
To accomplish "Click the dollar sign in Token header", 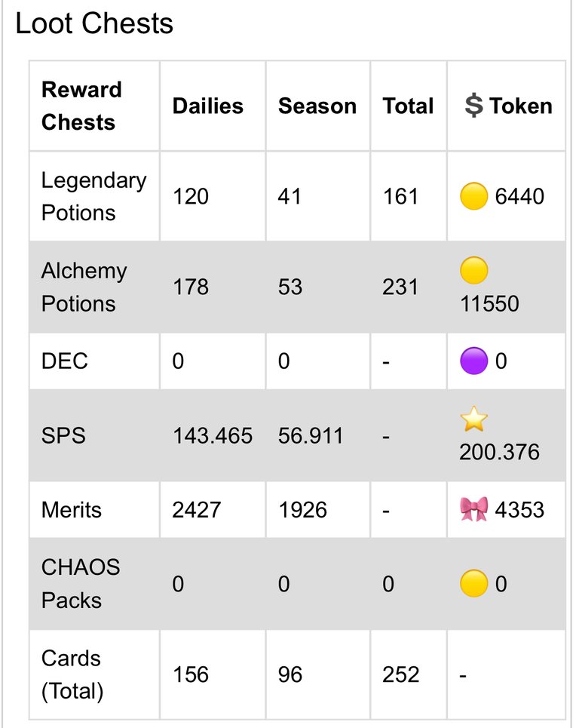I will pyautogui.click(x=473, y=106).
